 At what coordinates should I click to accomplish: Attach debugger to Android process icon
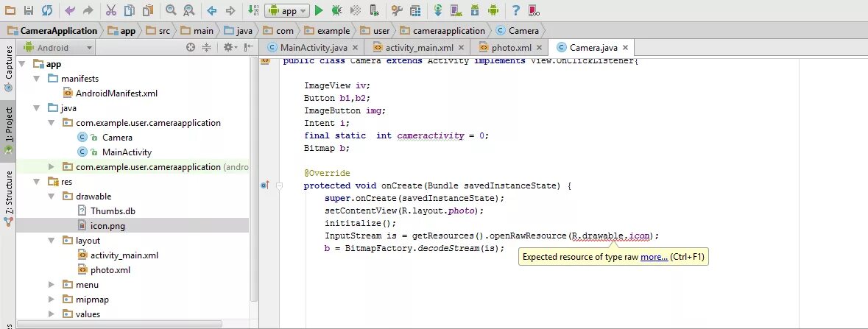(374, 10)
